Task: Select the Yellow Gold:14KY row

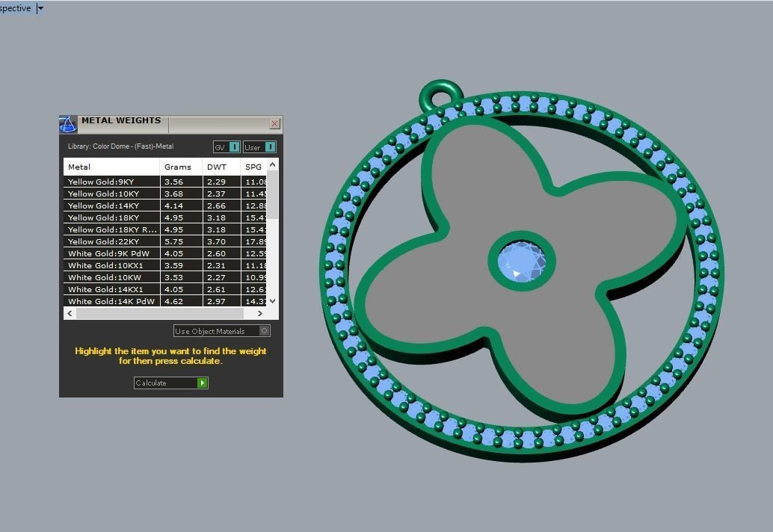Action: point(165,205)
